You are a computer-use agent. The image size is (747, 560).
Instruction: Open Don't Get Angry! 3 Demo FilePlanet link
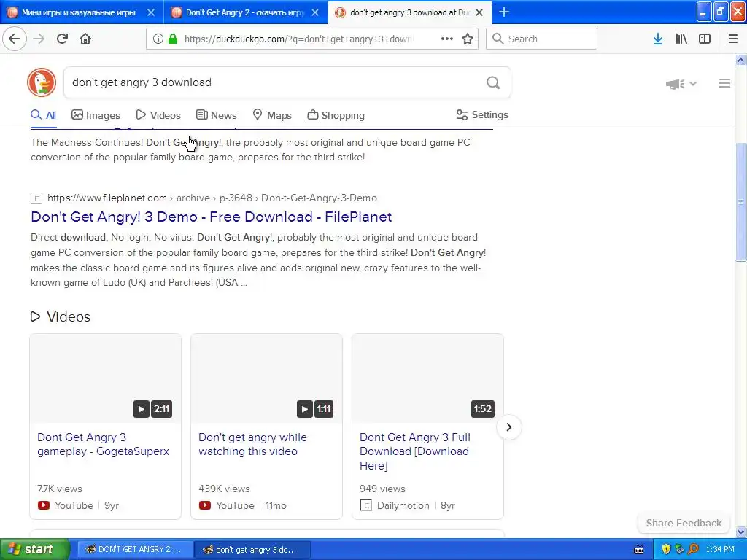point(211,217)
